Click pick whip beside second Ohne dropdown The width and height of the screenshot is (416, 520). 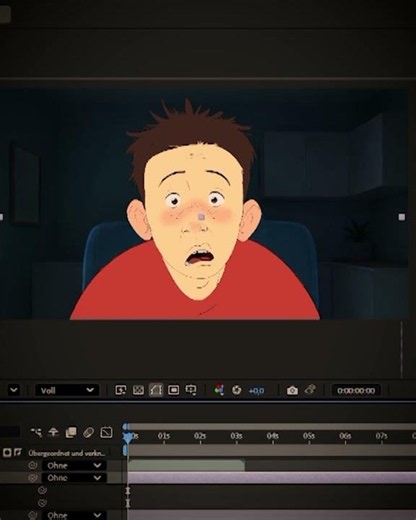tap(33, 478)
